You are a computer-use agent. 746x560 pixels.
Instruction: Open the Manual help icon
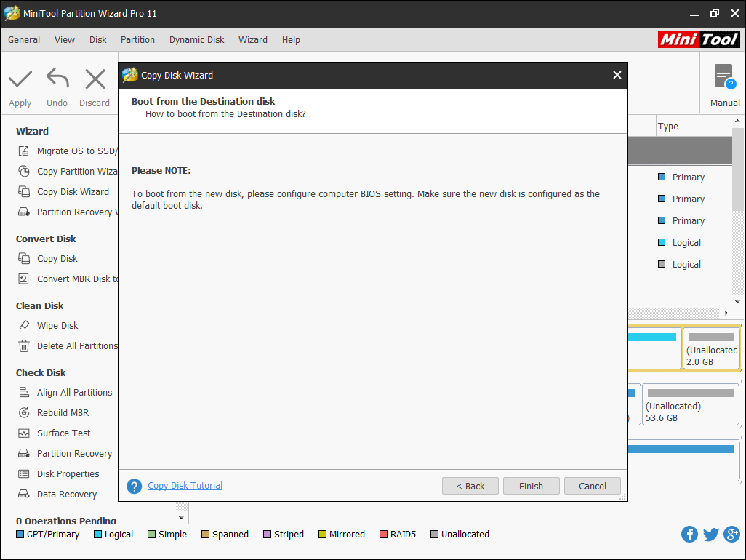pyautogui.click(x=725, y=76)
